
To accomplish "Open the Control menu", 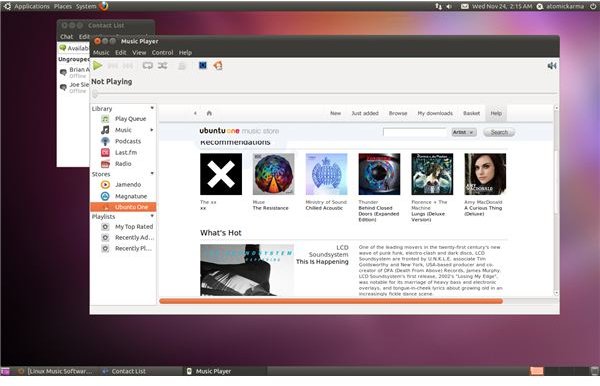I will click(x=162, y=52).
